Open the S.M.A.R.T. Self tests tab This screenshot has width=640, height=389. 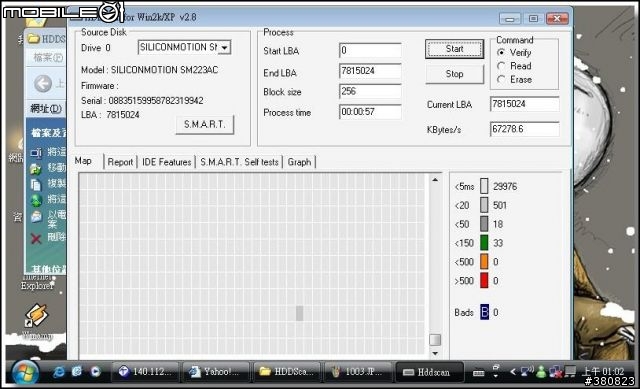(239, 162)
